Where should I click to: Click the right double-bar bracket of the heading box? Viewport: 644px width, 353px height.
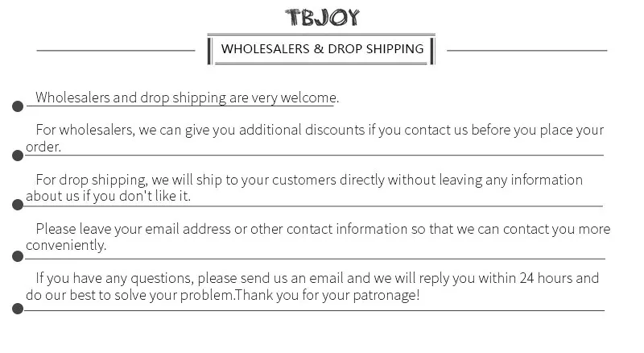pos(432,50)
